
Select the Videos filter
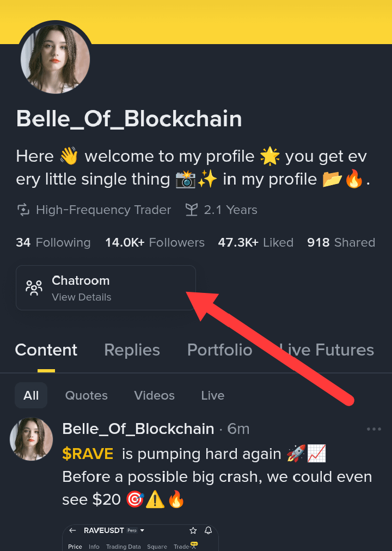pos(154,395)
